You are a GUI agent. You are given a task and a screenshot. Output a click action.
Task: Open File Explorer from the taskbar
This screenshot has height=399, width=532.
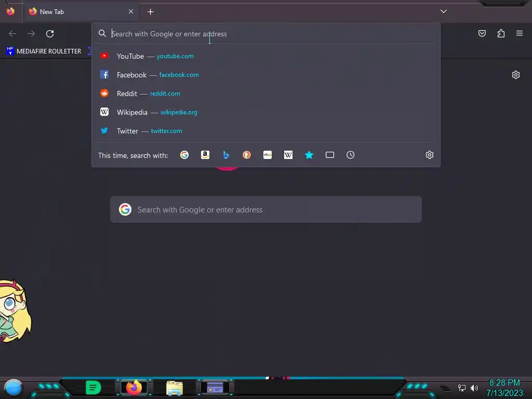point(175,388)
